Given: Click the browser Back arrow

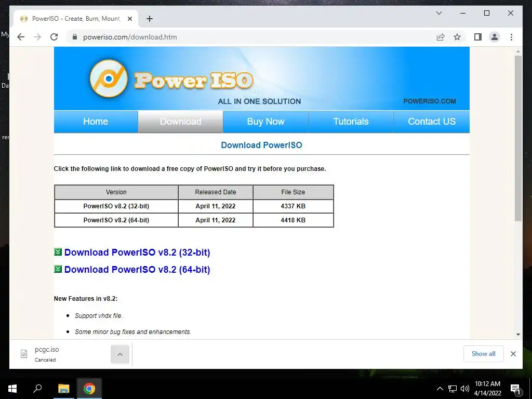Looking at the screenshot, I should (x=21, y=37).
